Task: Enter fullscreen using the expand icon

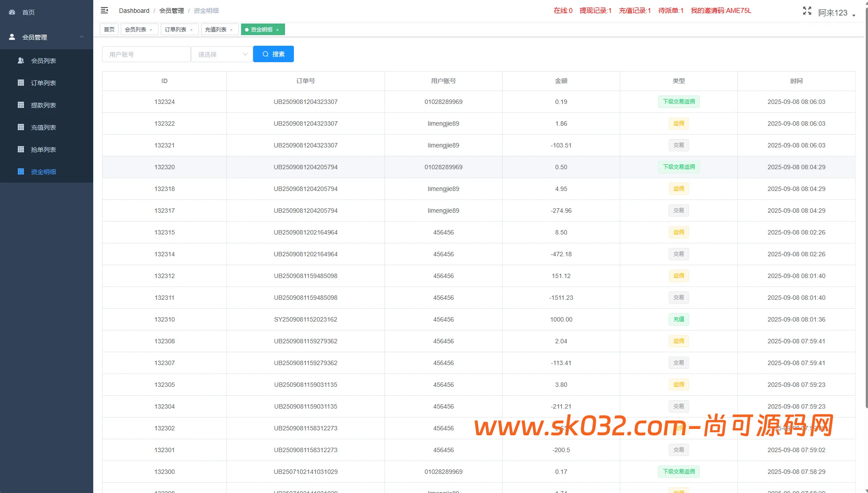Action: tap(807, 11)
